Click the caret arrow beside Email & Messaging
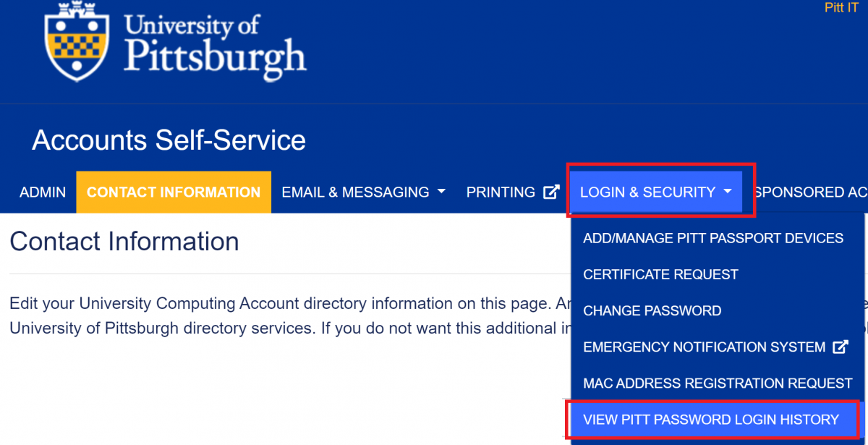The image size is (868, 445). coord(441,192)
